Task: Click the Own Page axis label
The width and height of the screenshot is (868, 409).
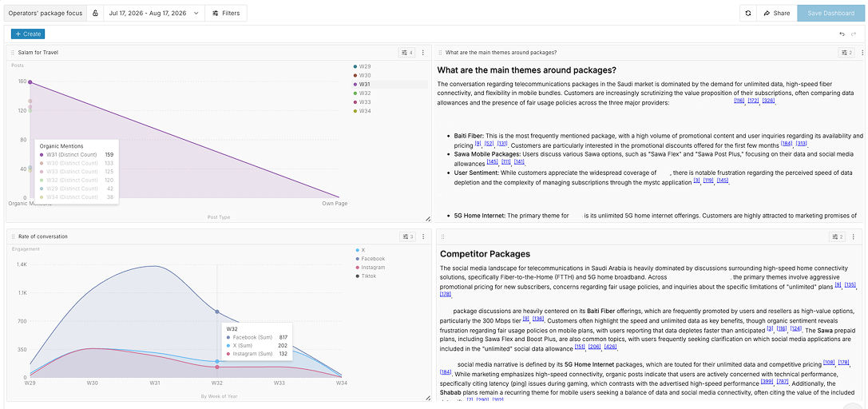Action: 335,204
